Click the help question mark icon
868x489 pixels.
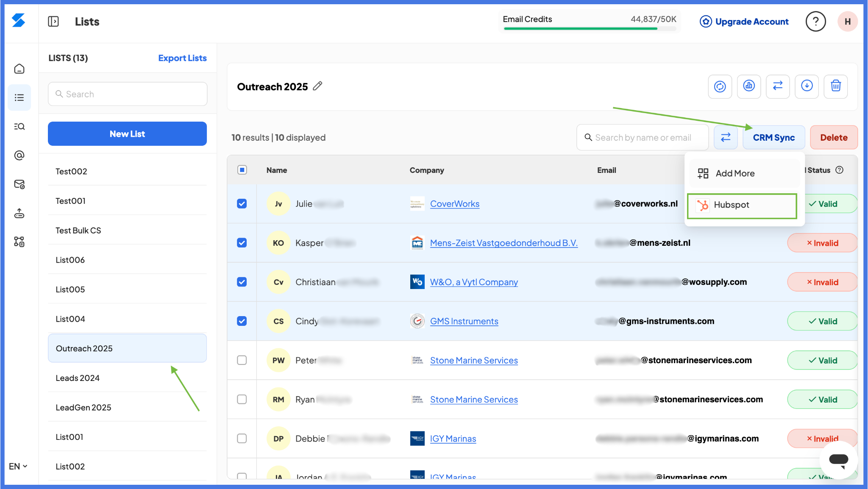815,22
